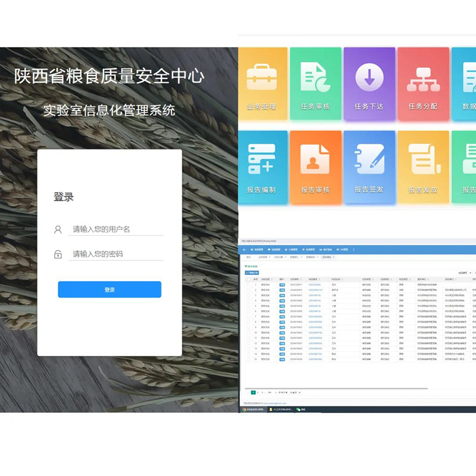Open the blue sample-number link in row 10

click(315, 333)
